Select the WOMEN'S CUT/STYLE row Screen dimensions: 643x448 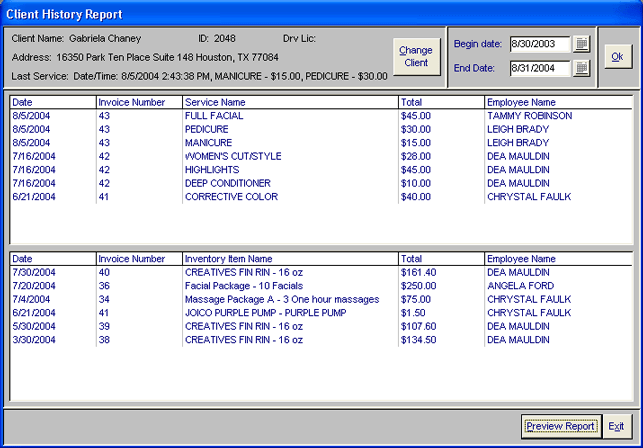pos(321,157)
